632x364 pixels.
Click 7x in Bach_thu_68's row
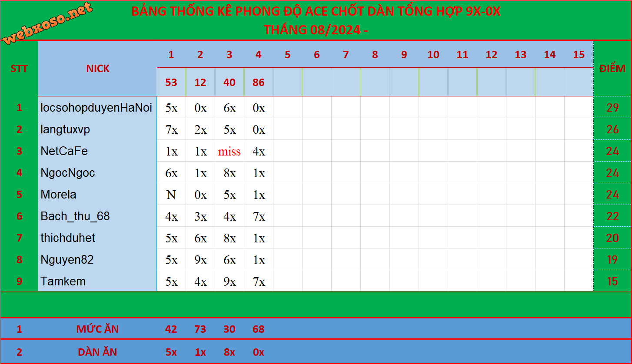pyautogui.click(x=259, y=216)
